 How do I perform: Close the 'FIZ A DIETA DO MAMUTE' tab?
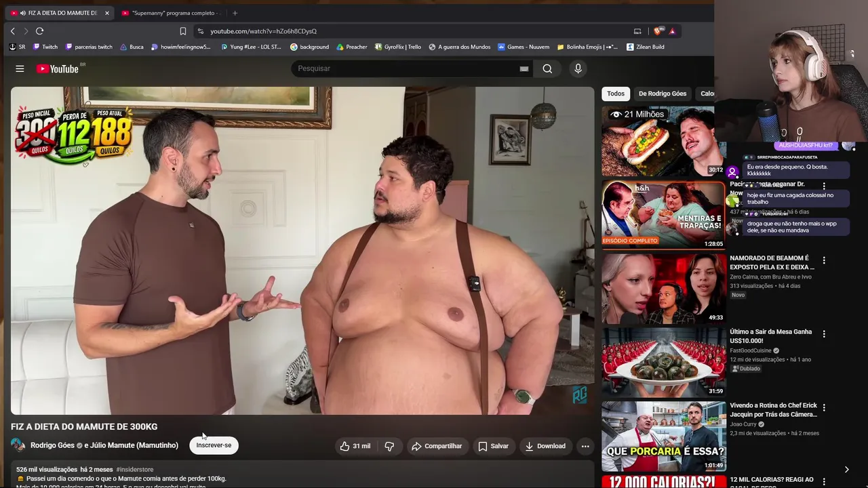coord(106,13)
